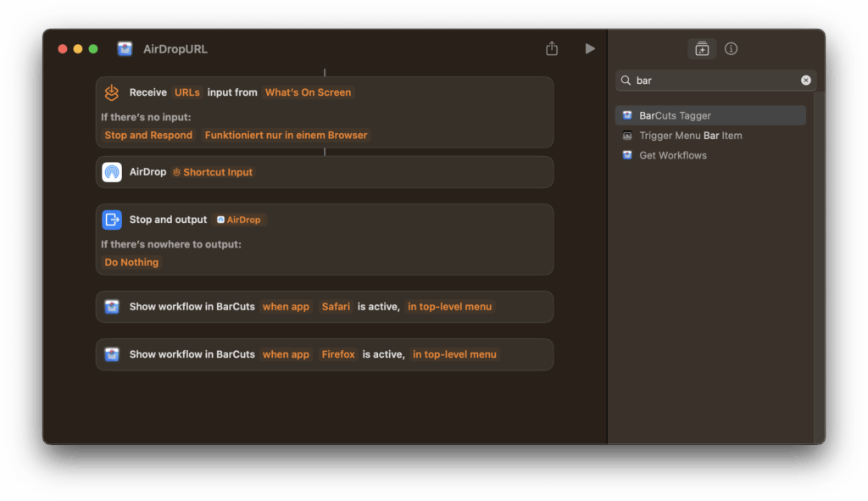Open the action library panel icon
The height and width of the screenshot is (501, 868).
(702, 48)
